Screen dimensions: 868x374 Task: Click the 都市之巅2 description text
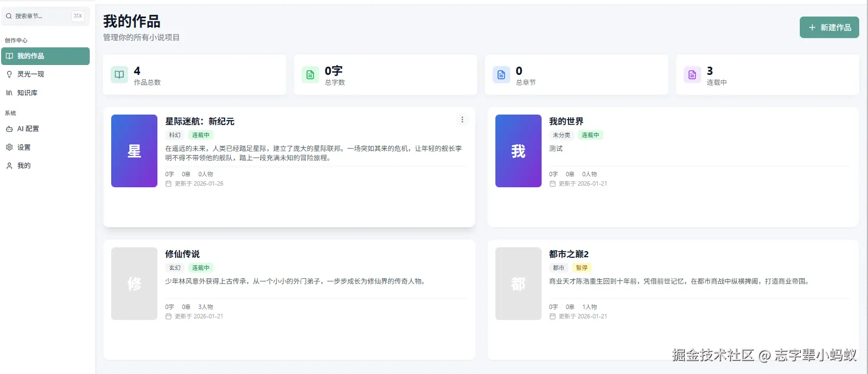tap(680, 281)
